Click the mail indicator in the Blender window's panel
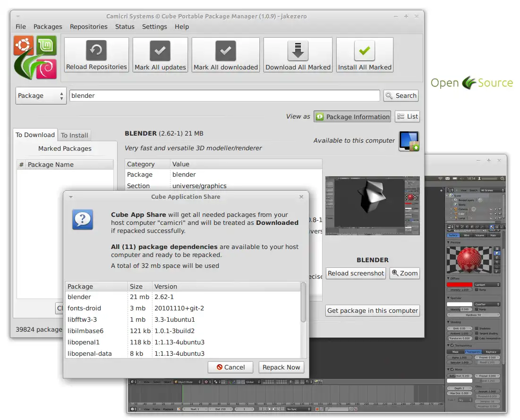The height and width of the screenshot is (420, 520). [x=447, y=179]
